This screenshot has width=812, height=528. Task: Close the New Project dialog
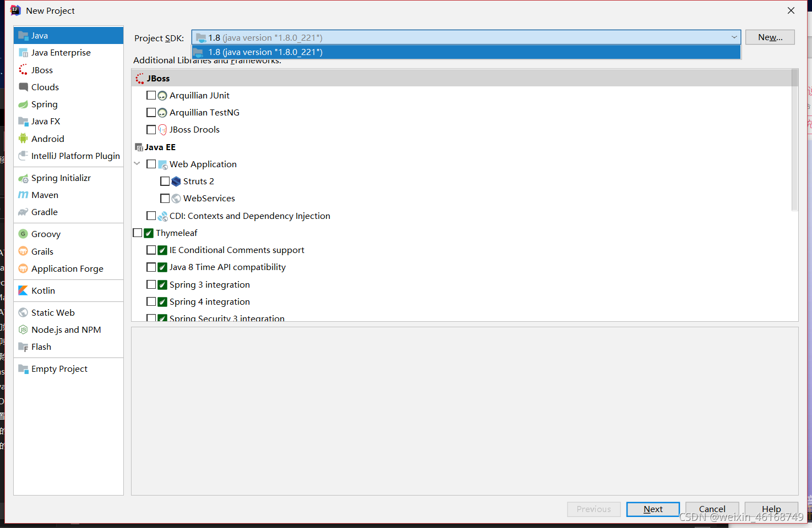tap(791, 10)
